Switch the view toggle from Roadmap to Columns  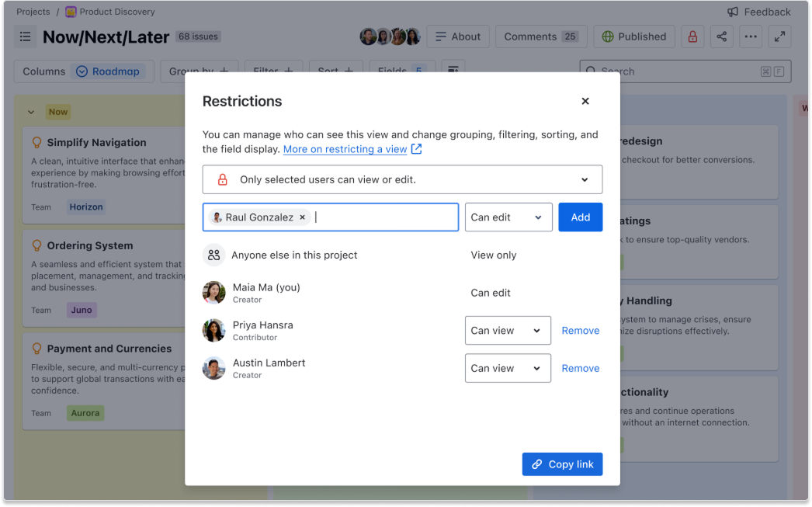point(43,71)
